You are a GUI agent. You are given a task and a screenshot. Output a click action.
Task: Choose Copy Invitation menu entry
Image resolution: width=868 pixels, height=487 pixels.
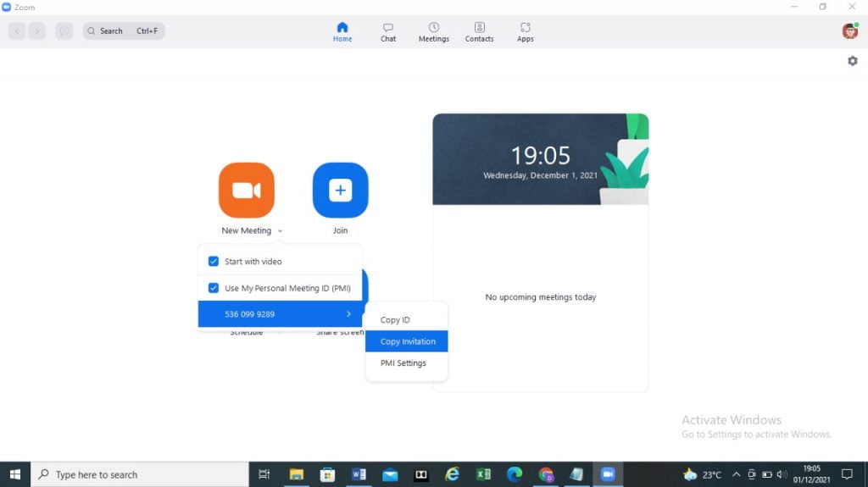pyautogui.click(x=408, y=341)
